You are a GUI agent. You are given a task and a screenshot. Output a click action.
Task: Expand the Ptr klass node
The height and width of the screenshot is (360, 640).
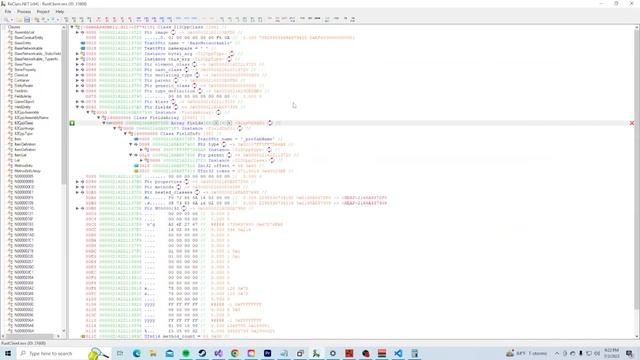click(78, 102)
